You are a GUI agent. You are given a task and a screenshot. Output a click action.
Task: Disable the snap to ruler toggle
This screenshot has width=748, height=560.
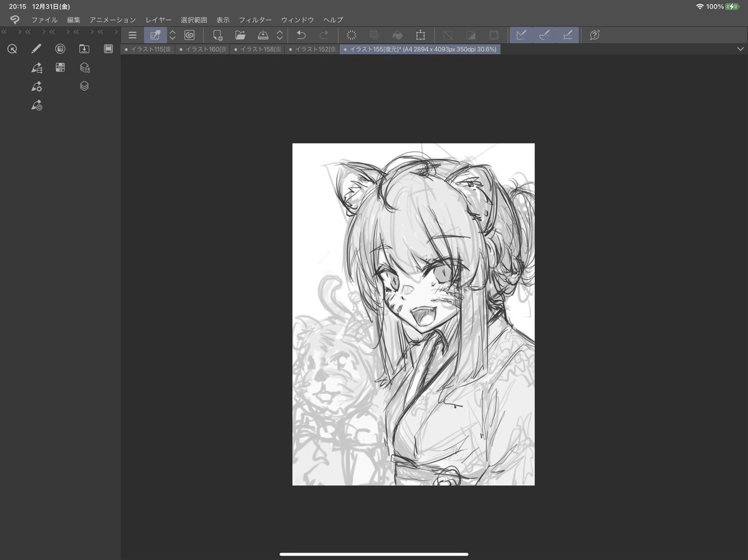(522, 35)
